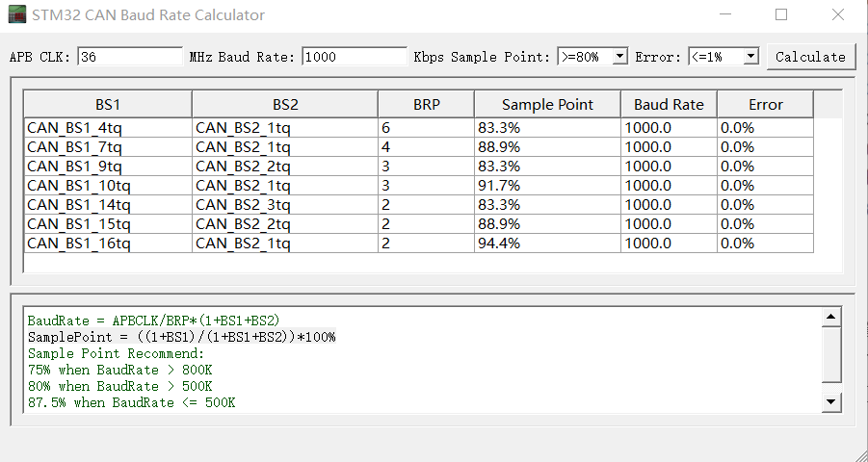Click the notes scrollbar thumb
Screen dimensions: 868x462
pos(831,354)
